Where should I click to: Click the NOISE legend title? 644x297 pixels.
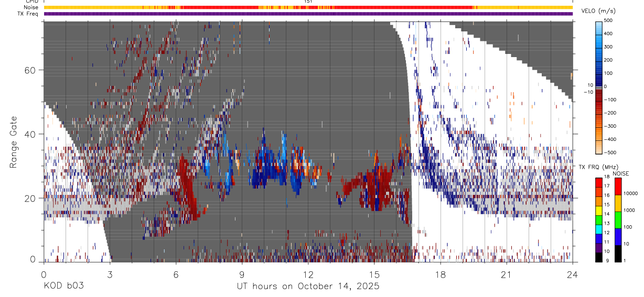click(620, 173)
